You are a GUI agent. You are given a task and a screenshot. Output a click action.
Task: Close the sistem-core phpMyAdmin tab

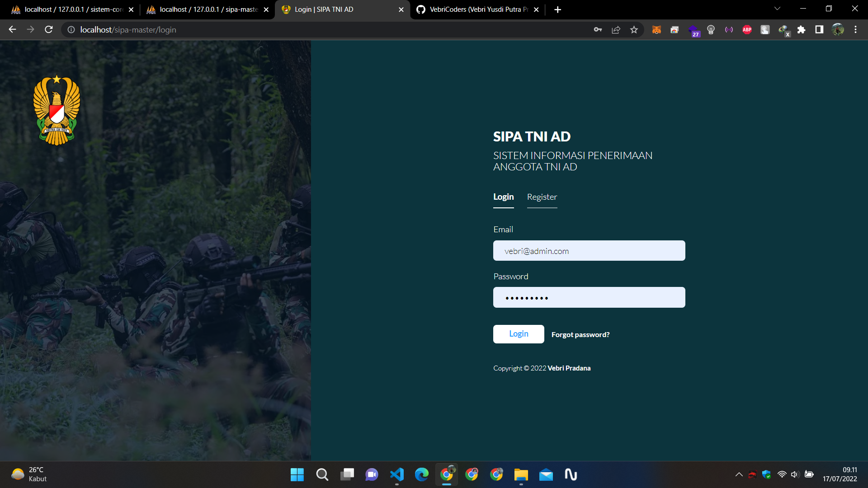tap(131, 9)
